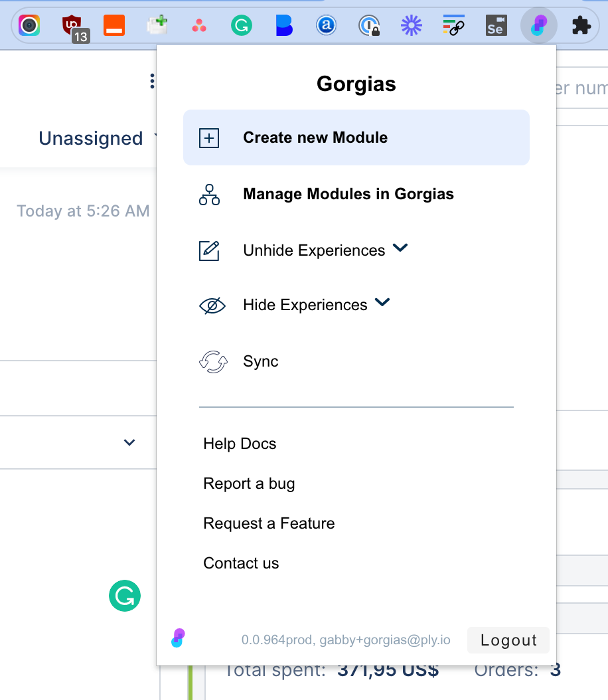Expand the Unhide Experiences chevron
This screenshot has width=608, height=700.
pos(400,248)
